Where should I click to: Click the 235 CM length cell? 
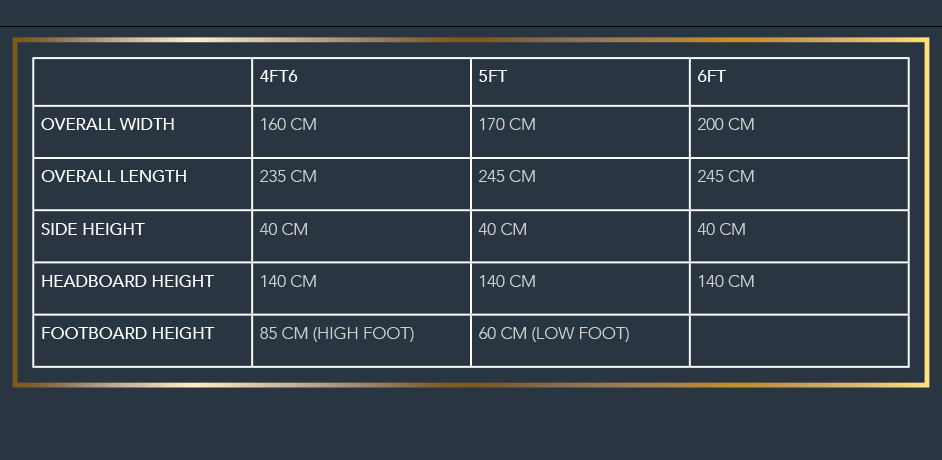pos(288,177)
